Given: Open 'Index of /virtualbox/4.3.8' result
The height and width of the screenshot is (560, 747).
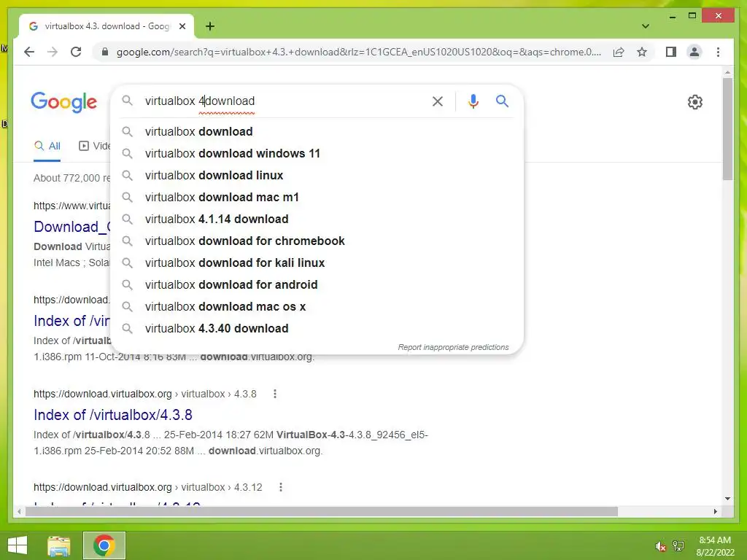Looking at the screenshot, I should [x=113, y=415].
